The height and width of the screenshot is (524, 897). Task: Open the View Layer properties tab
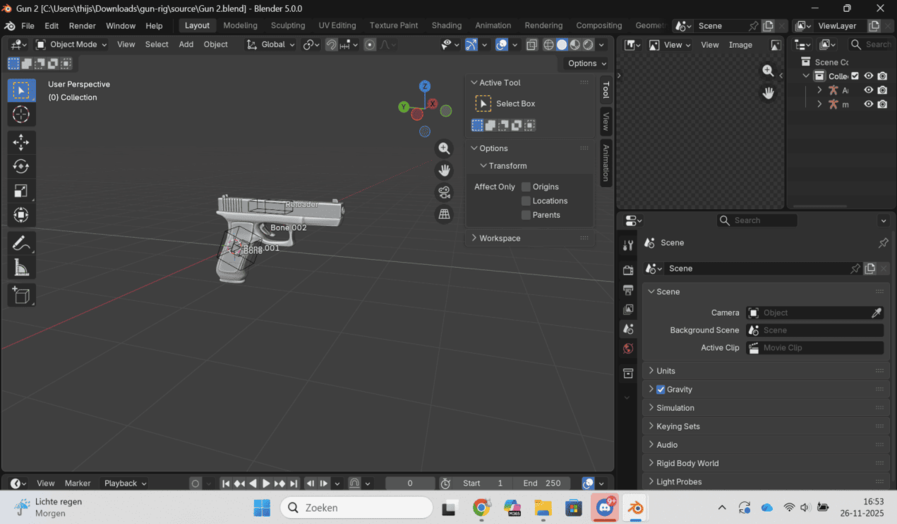click(x=628, y=309)
